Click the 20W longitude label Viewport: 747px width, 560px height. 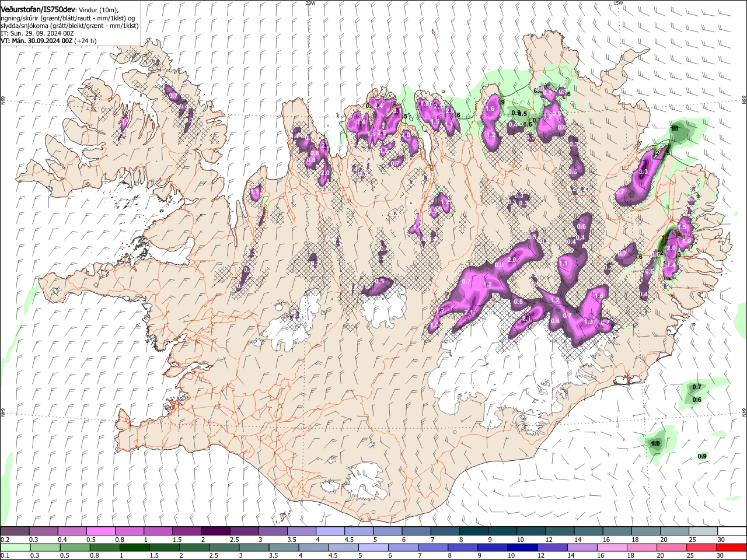(x=310, y=3)
